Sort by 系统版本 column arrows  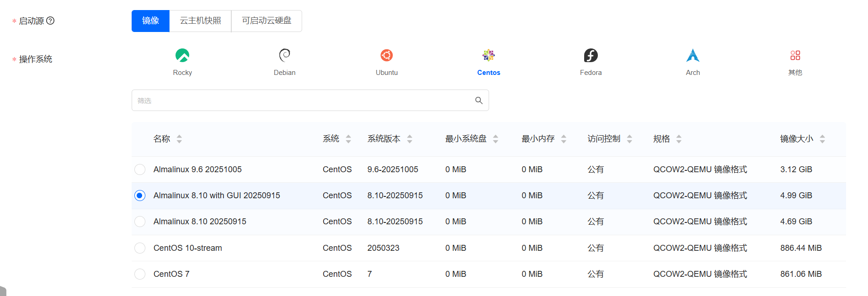coord(410,139)
